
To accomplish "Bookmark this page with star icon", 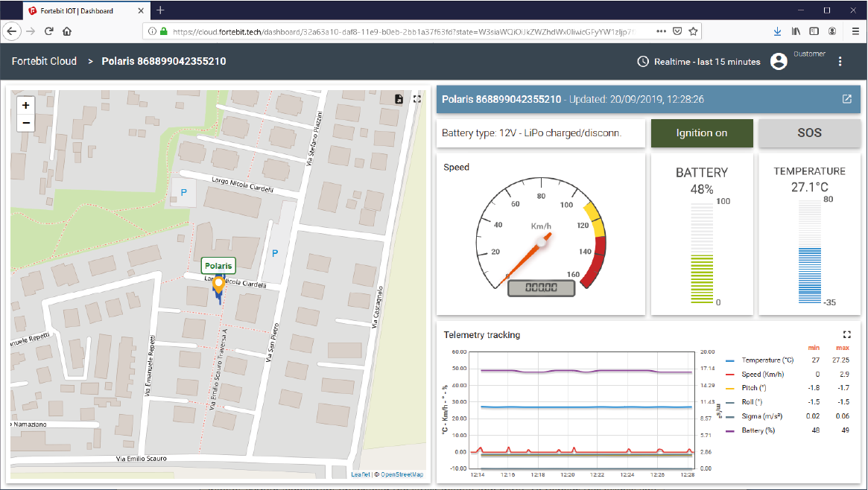I will pyautogui.click(x=693, y=31).
